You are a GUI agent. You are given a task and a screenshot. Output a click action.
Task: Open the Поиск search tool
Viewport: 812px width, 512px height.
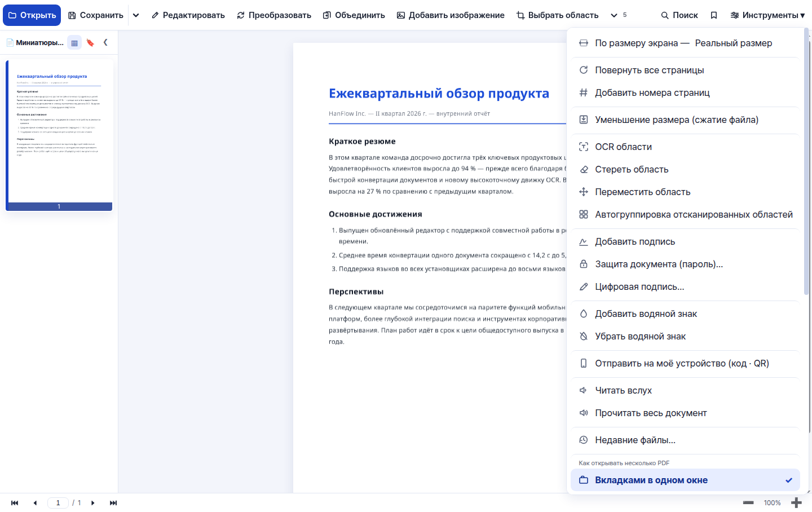pos(679,15)
